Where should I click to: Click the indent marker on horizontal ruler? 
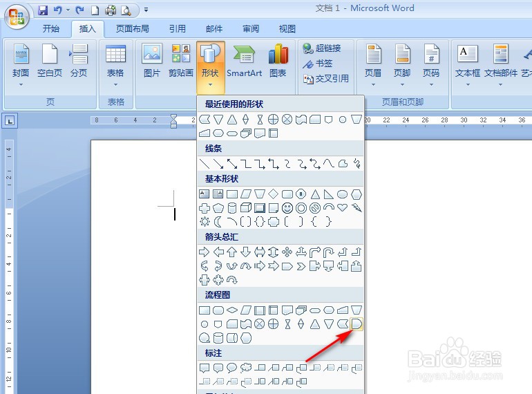(173, 121)
